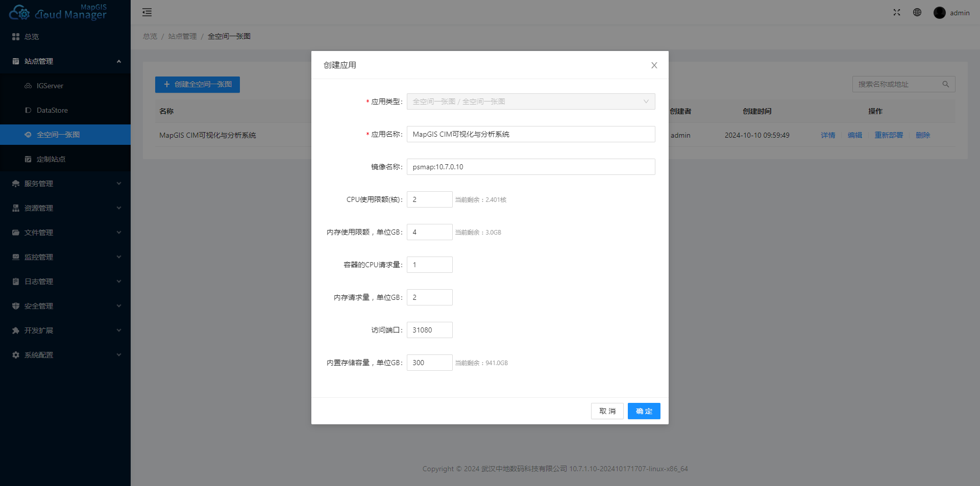Image resolution: width=980 pixels, height=486 pixels.
Task: Click the 定制站点 sidebar icon
Action: pos(28,159)
